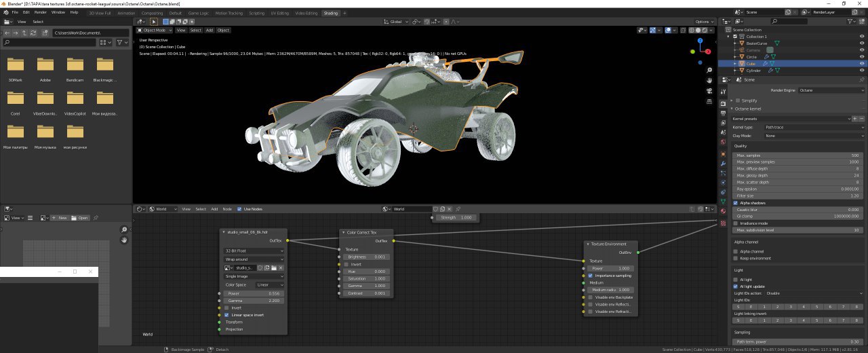Open Object Mode dropdown

155,30
